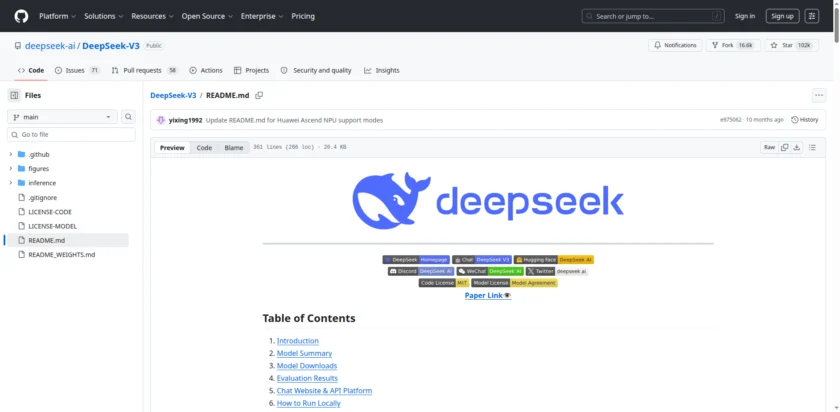Jump to Evaluation Results section
The image size is (840, 412).
click(x=307, y=378)
